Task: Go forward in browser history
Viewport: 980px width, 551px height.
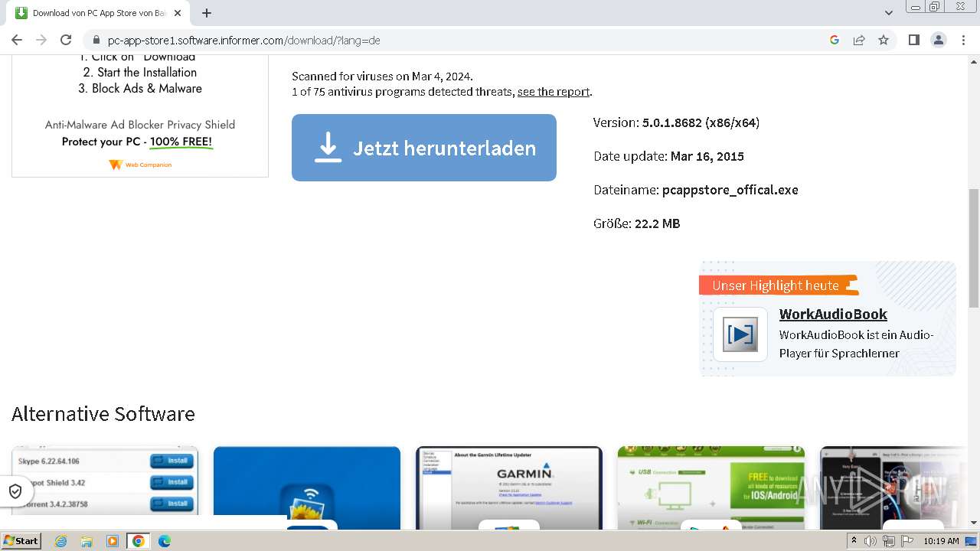Action: pyautogui.click(x=41, y=40)
